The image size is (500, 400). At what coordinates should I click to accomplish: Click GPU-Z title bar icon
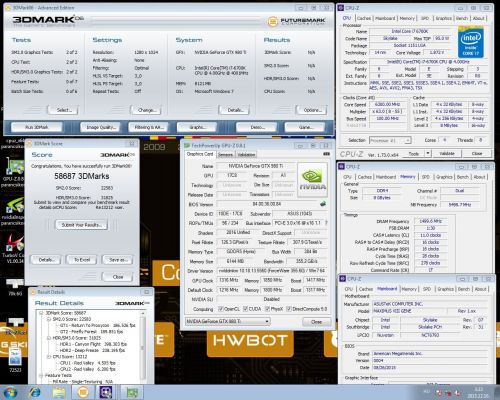[x=187, y=145]
